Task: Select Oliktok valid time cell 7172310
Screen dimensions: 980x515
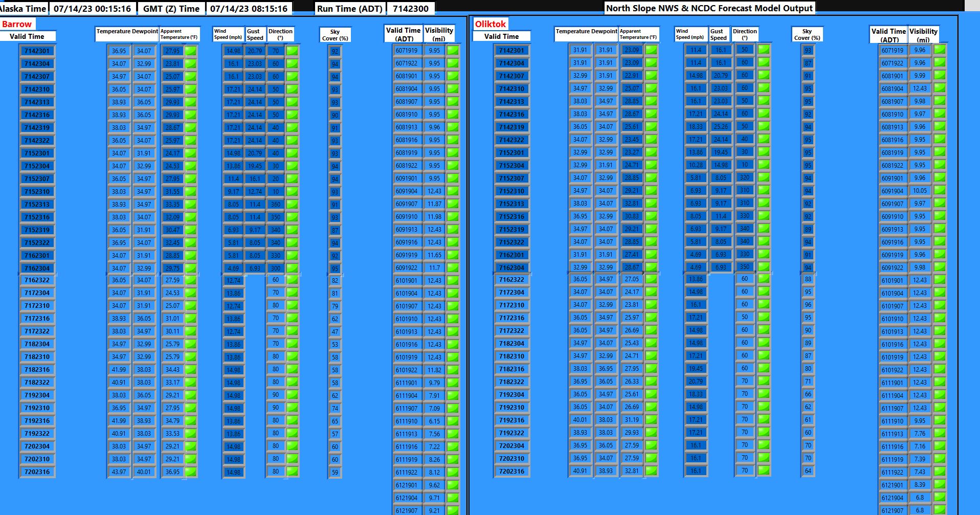Action: click(512, 305)
